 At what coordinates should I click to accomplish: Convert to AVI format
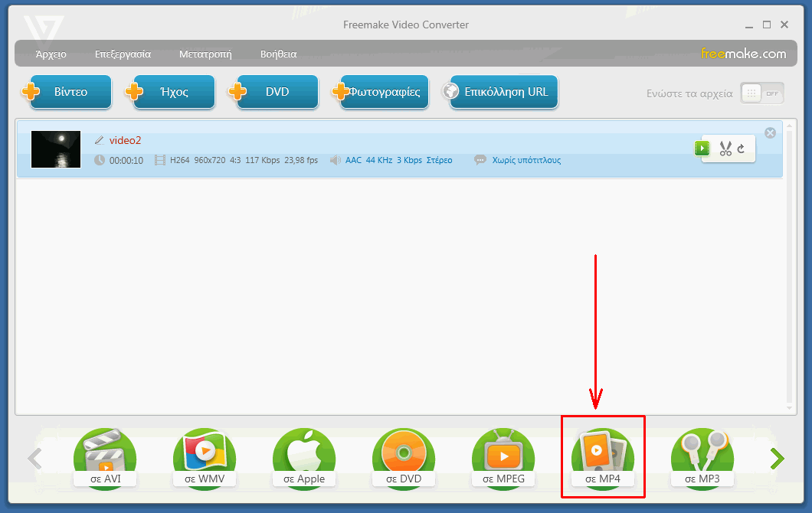pyautogui.click(x=105, y=459)
